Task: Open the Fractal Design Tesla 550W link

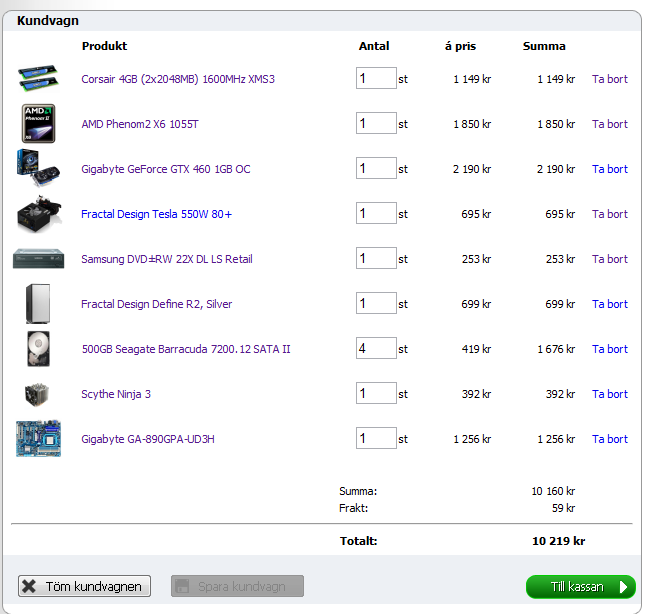Action: (156, 214)
